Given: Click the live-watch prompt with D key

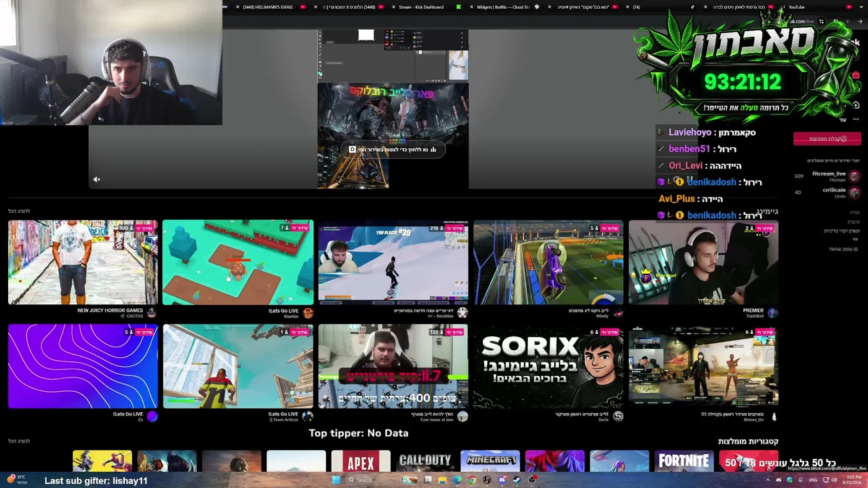Looking at the screenshot, I should pyautogui.click(x=393, y=149).
